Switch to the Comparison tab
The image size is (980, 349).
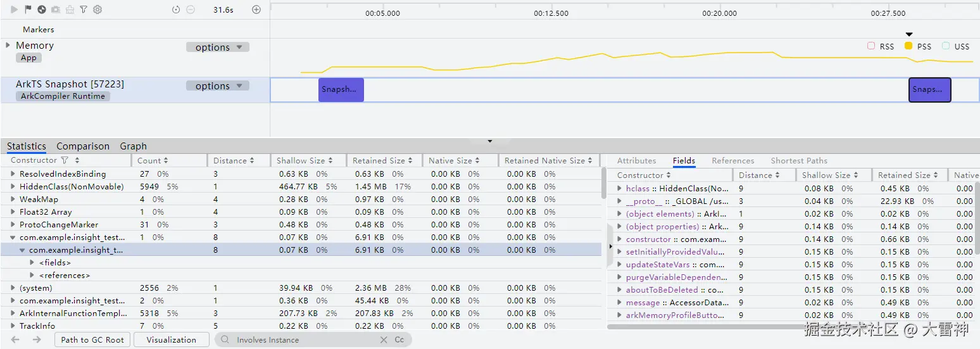coord(83,146)
